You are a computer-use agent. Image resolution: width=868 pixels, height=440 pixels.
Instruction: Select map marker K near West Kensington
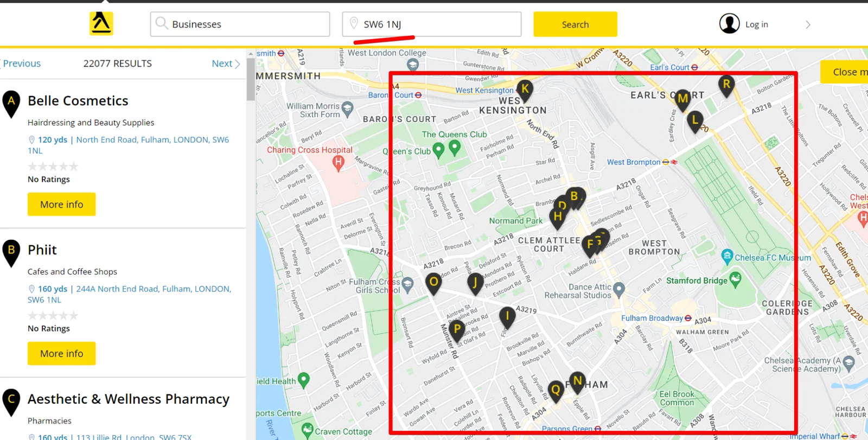(x=525, y=91)
